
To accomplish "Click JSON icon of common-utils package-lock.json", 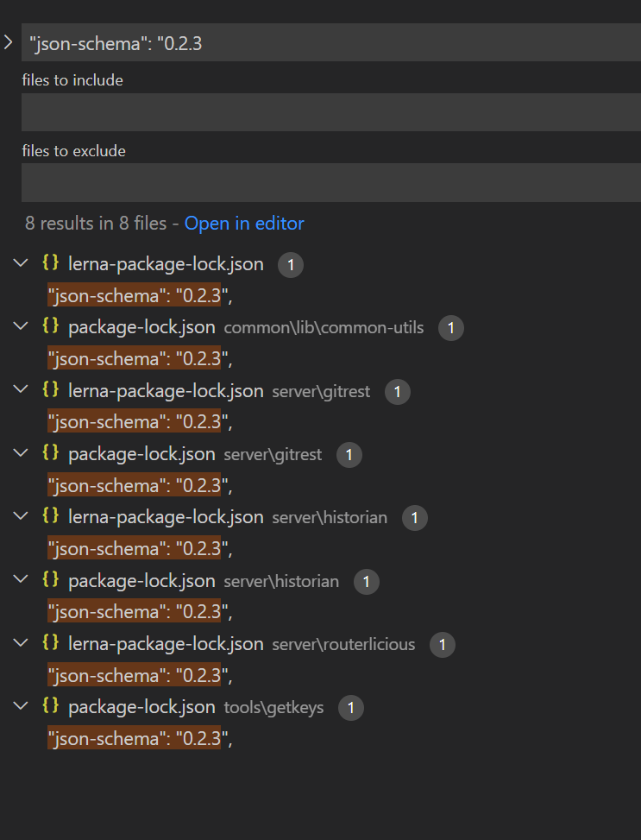I will [x=51, y=325].
